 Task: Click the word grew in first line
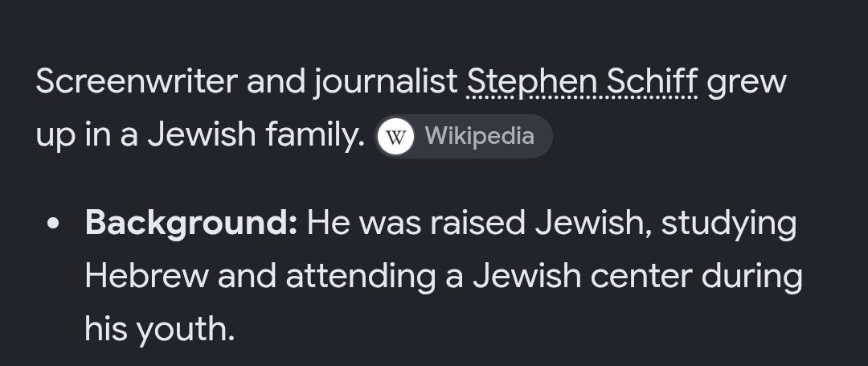click(746, 84)
